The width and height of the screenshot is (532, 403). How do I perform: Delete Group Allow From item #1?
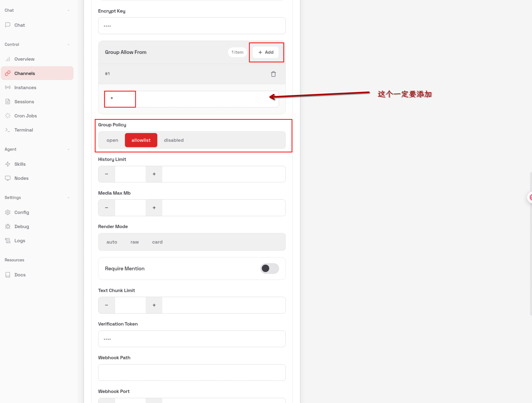(x=273, y=74)
